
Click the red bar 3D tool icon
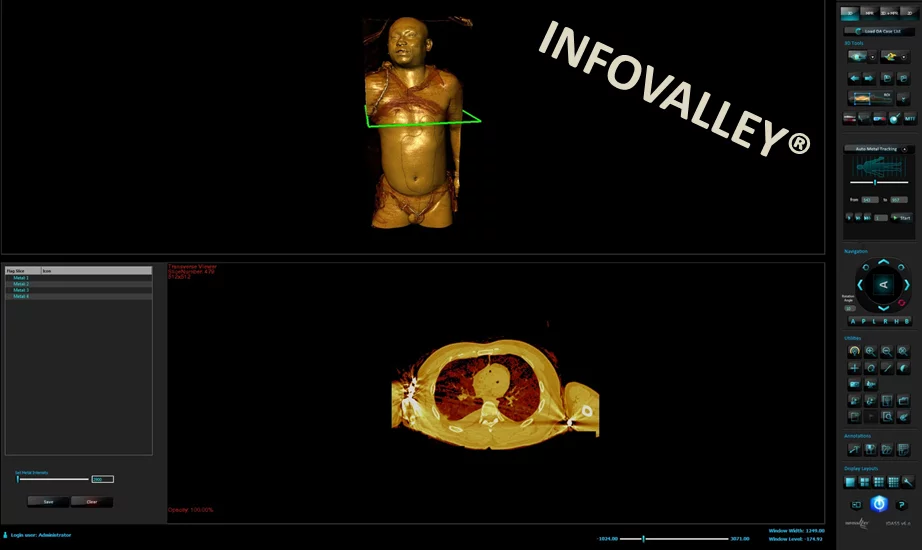tap(850, 118)
